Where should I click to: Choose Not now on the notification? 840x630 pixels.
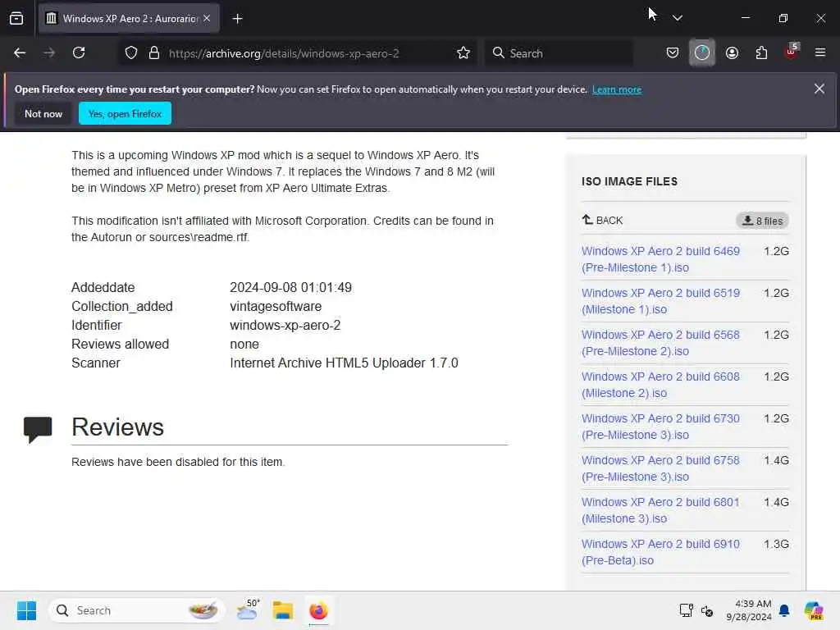pos(43,113)
